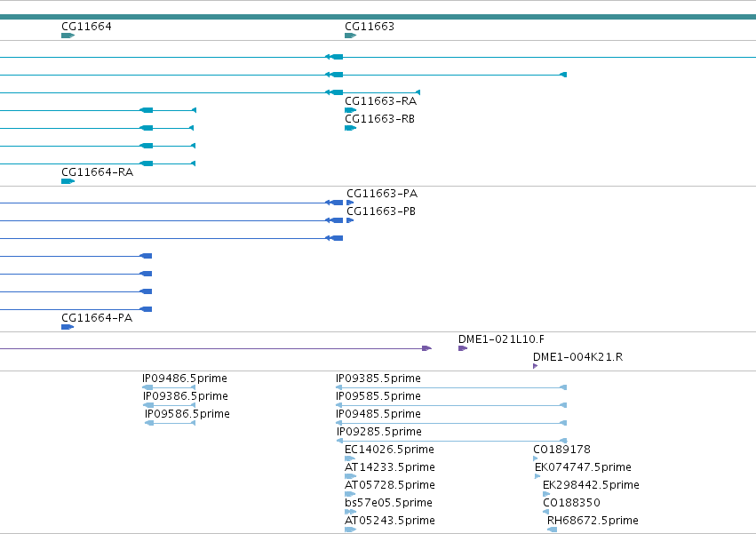756x534 pixels.
Task: Click the DME1-004K21.R label
Action: pyautogui.click(x=577, y=357)
